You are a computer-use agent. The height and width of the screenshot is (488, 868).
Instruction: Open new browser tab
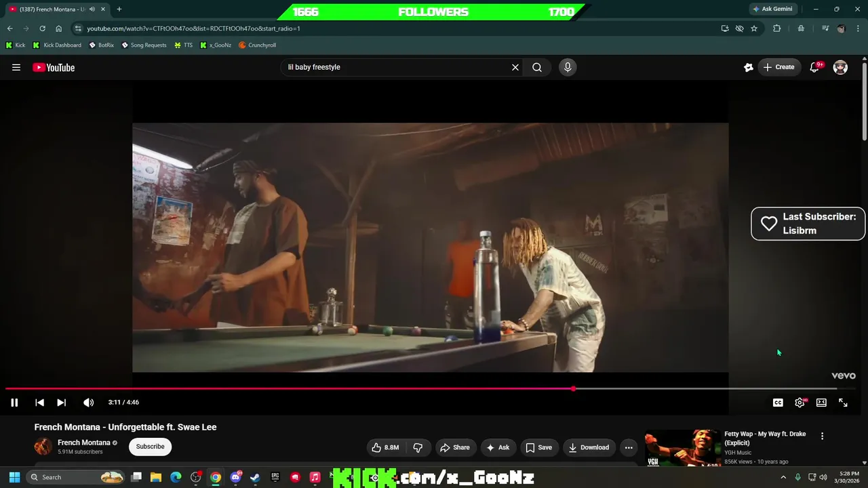119,9
